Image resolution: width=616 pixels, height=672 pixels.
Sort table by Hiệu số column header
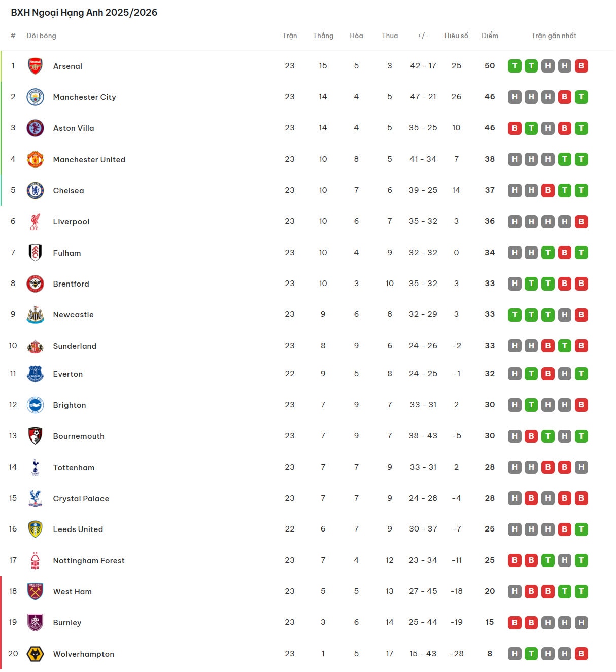456,36
